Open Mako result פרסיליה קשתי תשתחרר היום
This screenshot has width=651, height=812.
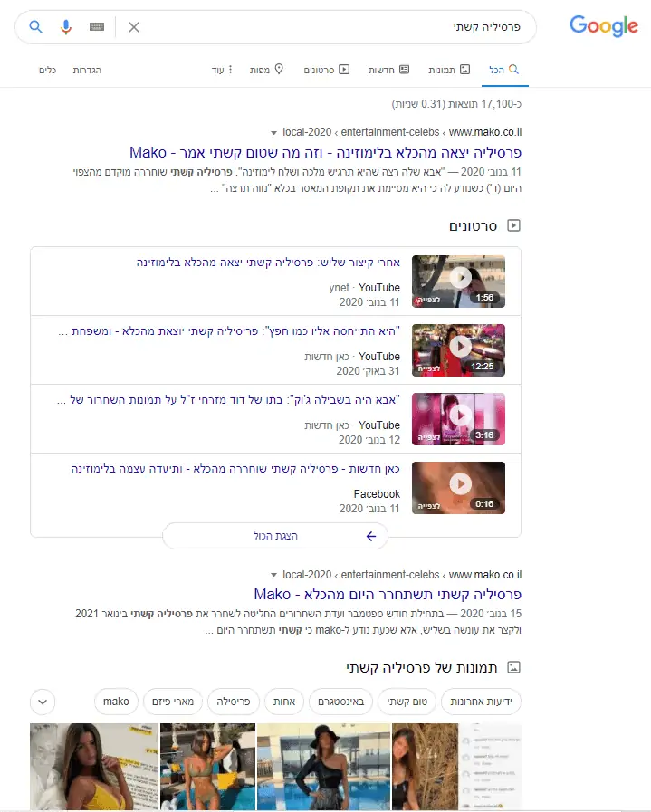tap(388, 595)
